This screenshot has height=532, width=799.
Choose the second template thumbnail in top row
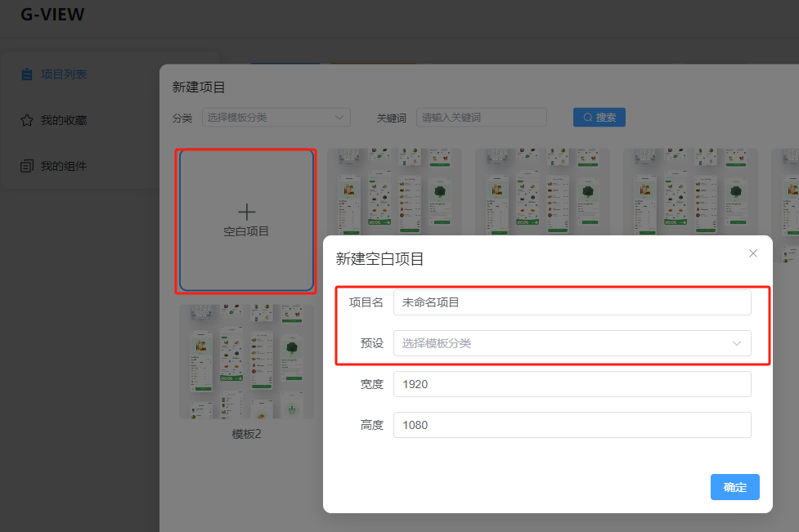(542, 191)
